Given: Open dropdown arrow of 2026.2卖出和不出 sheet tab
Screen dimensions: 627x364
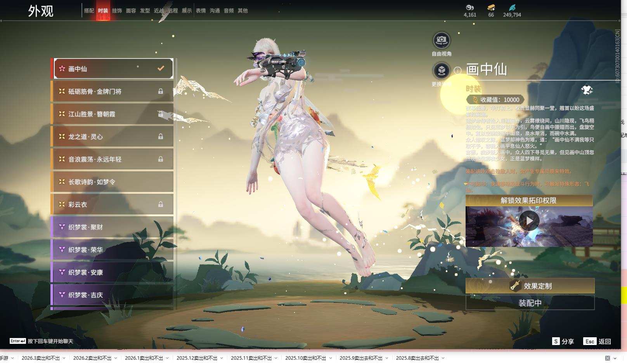Looking at the screenshot, I should tap(116, 358).
